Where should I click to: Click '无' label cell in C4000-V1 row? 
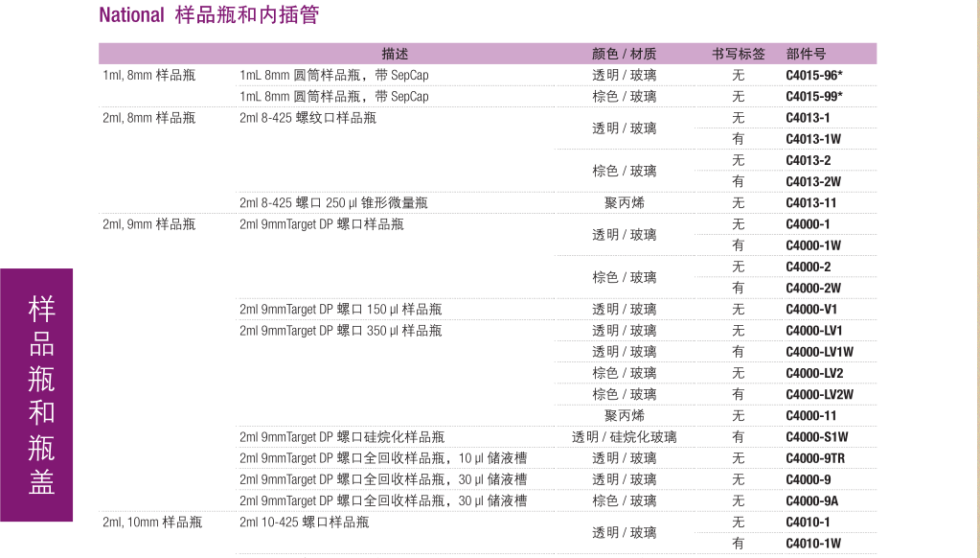739,309
